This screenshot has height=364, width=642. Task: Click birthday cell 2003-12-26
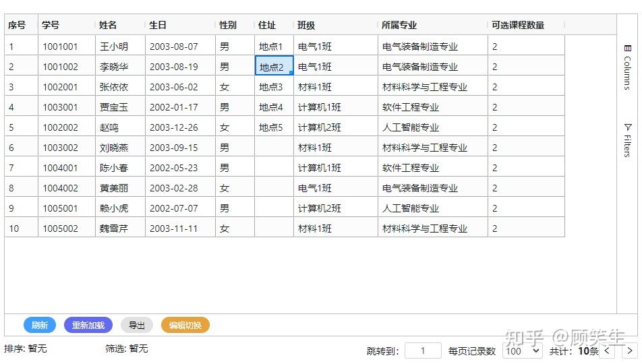tap(180, 127)
